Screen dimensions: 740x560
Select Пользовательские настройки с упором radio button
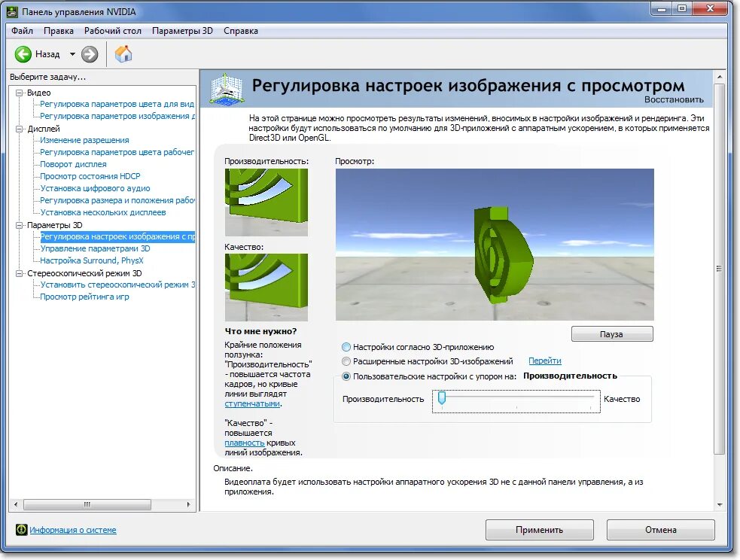coord(346,376)
